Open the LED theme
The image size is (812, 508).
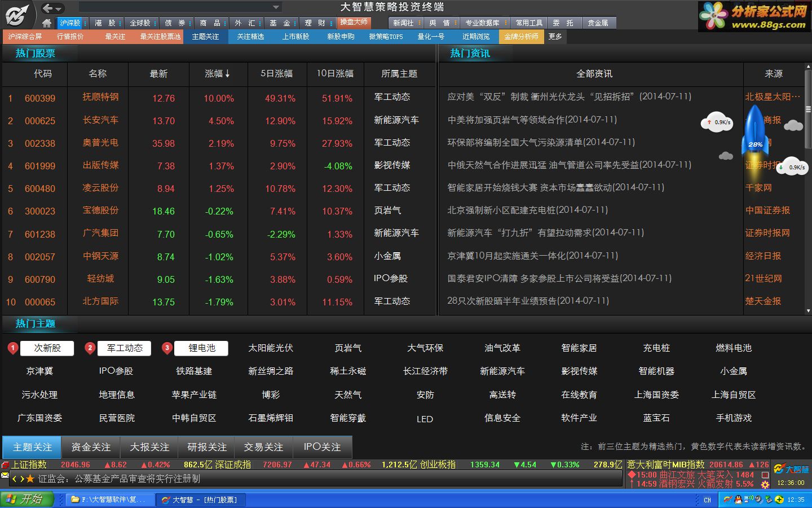coord(425,419)
